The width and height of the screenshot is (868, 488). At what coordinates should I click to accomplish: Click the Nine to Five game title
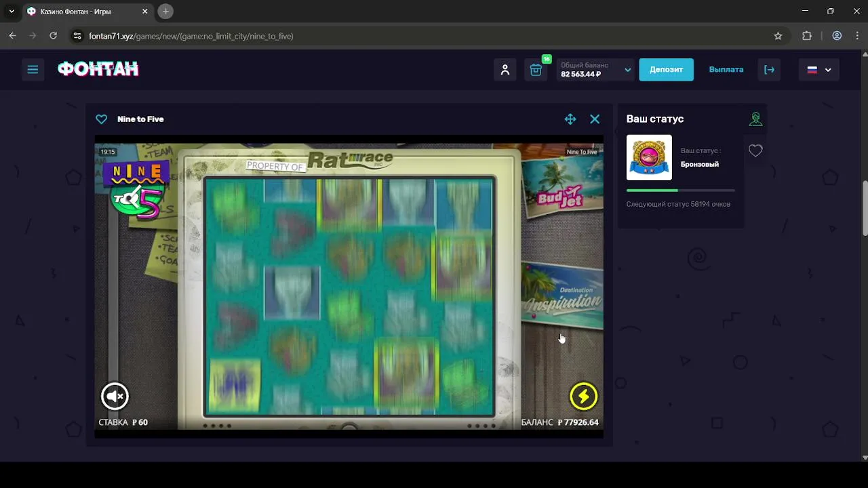140,119
